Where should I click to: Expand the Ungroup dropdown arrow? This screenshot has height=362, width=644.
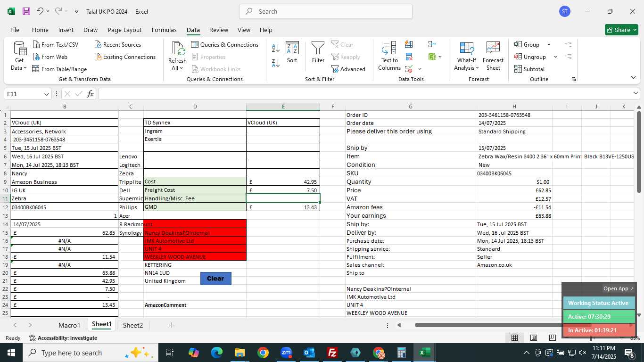click(555, 57)
